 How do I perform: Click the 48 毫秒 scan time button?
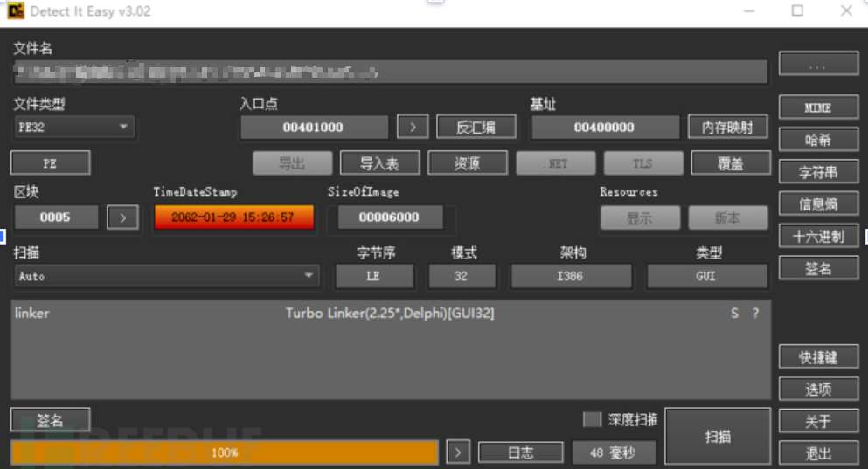tap(614, 452)
